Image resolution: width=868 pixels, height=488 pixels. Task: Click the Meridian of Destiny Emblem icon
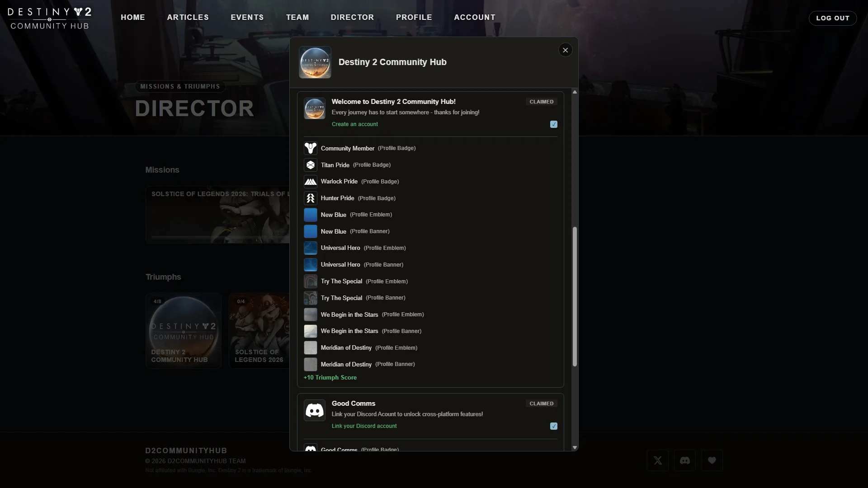(311, 348)
